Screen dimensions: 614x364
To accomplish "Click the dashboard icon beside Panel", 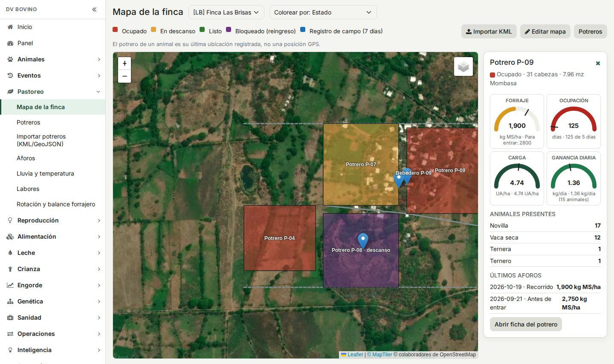I will click(10, 43).
